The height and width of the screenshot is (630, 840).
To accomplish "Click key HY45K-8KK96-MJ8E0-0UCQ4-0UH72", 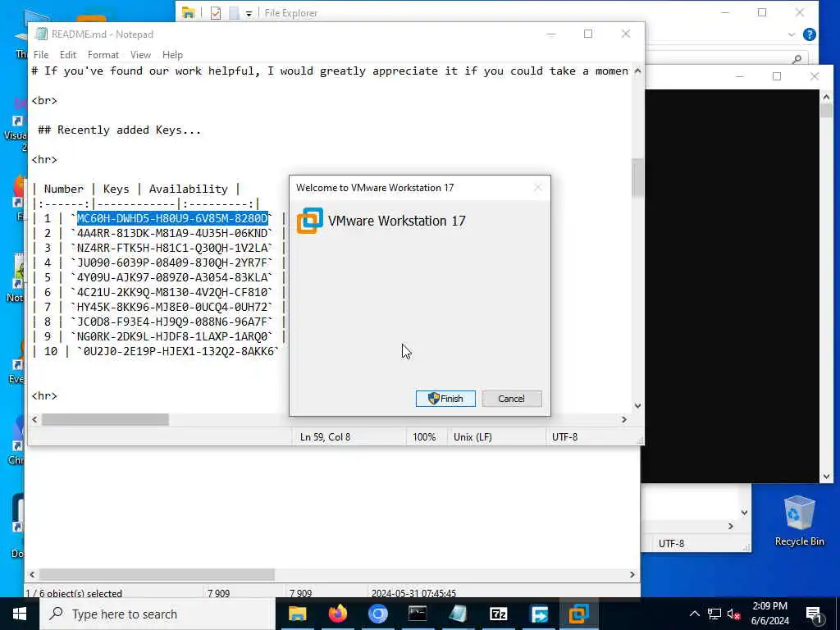I will (172, 307).
